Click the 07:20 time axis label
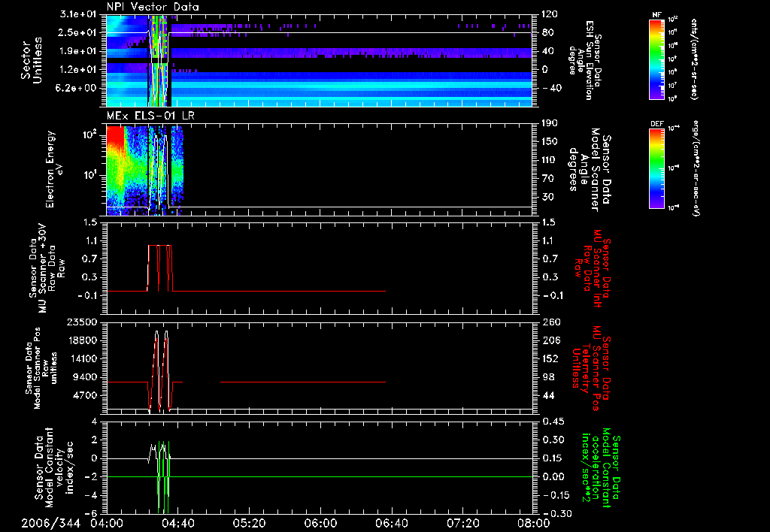The width and height of the screenshot is (770, 532). tap(462, 523)
